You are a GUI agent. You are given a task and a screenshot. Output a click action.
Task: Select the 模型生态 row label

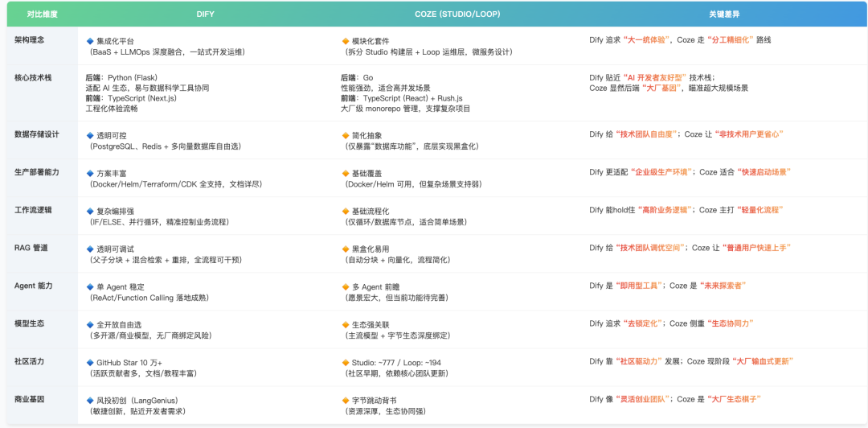click(28, 323)
